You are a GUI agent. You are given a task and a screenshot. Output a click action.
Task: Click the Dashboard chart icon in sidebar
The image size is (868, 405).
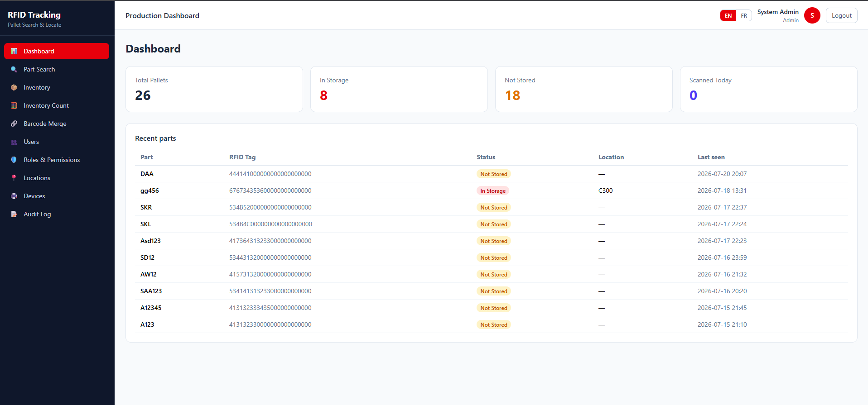(14, 51)
